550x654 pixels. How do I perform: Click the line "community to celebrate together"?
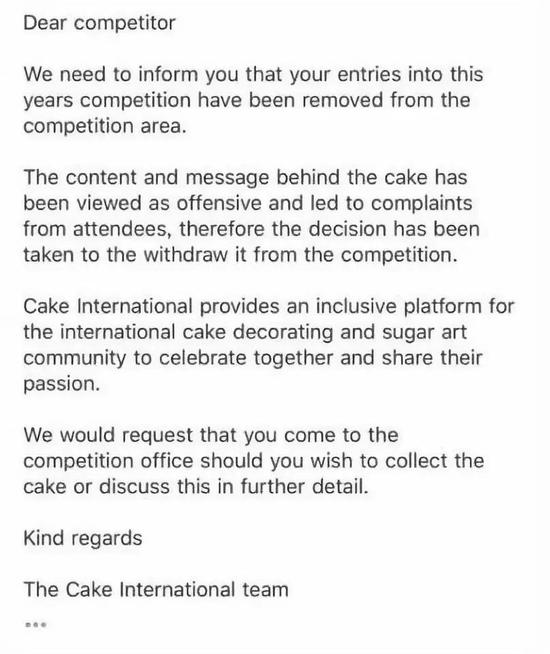253,358
